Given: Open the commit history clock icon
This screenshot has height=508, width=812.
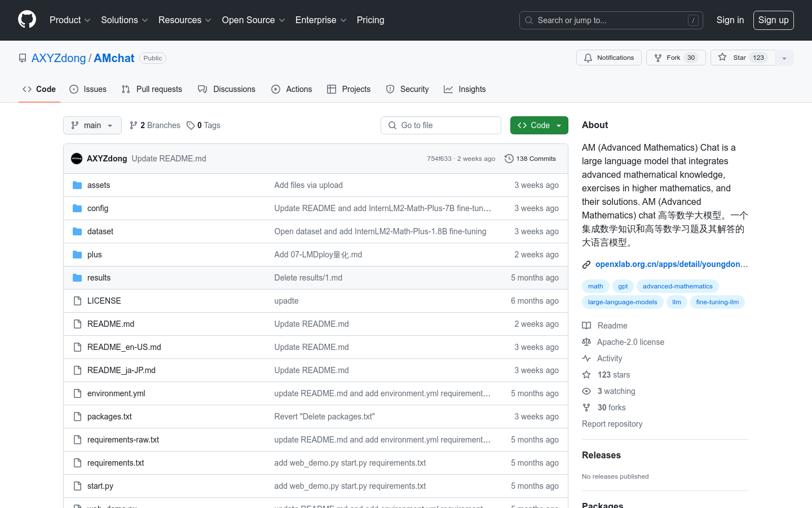Looking at the screenshot, I should [509, 159].
